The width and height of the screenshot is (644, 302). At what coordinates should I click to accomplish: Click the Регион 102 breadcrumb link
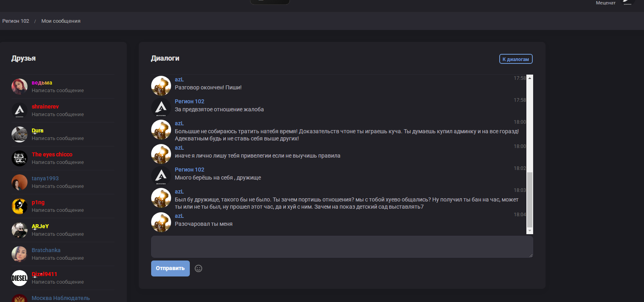[x=16, y=21]
